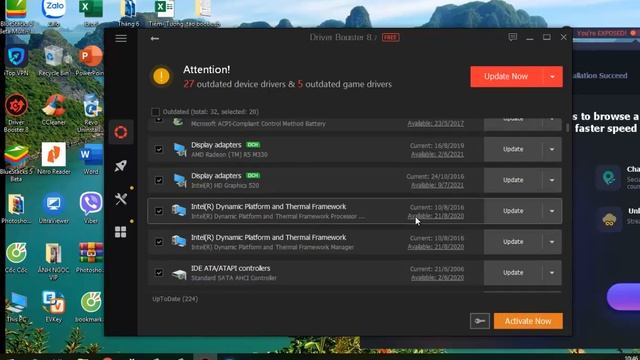Update the Thermal Framework Manager driver
The width and height of the screenshot is (640, 360).
click(x=513, y=242)
